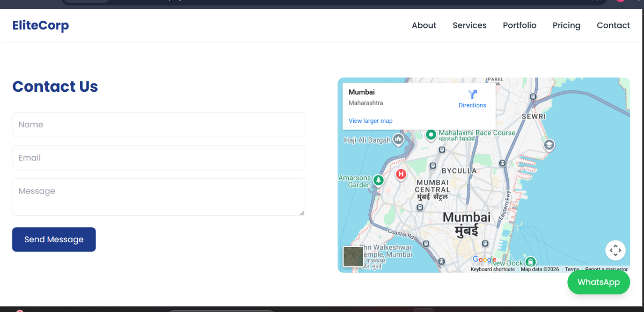Open map Keyboard shortcuts link
The width and height of the screenshot is (644, 312).
coord(492,270)
